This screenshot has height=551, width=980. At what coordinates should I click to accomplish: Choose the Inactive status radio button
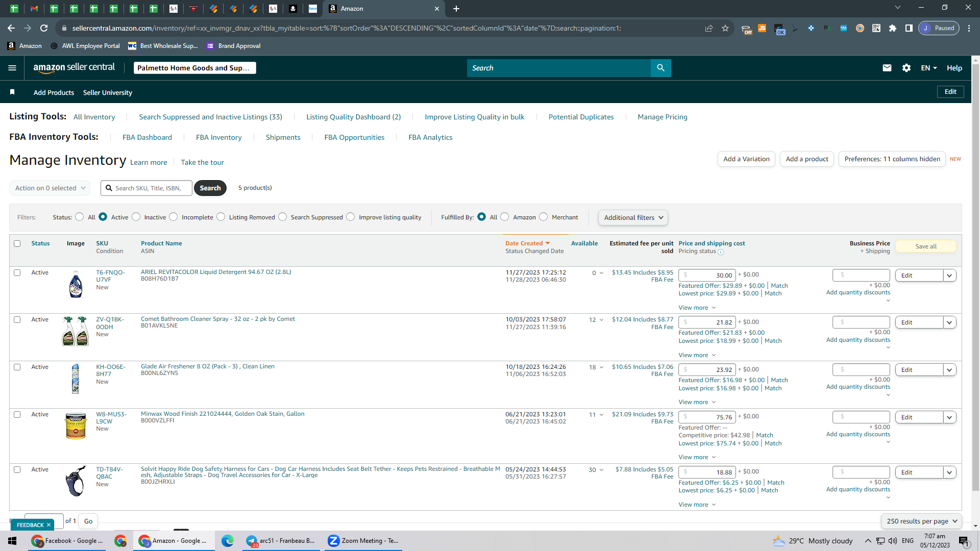pyautogui.click(x=136, y=217)
